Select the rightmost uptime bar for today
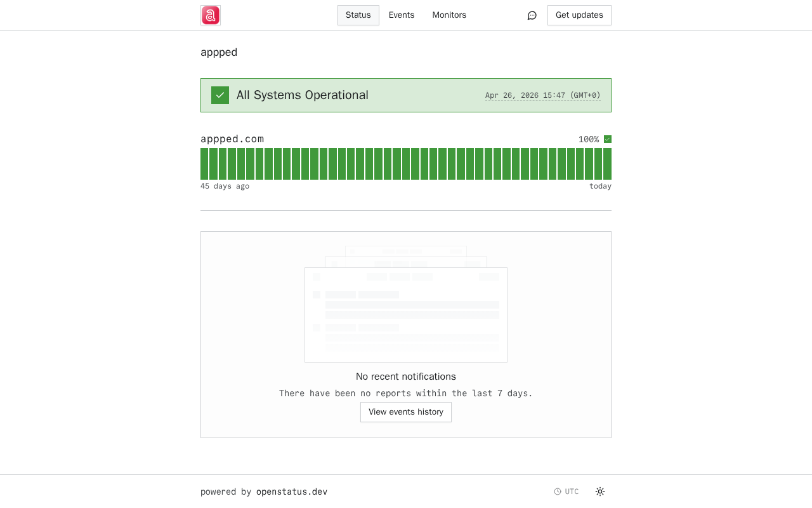Viewport: 812px width, 508px height. (607, 164)
